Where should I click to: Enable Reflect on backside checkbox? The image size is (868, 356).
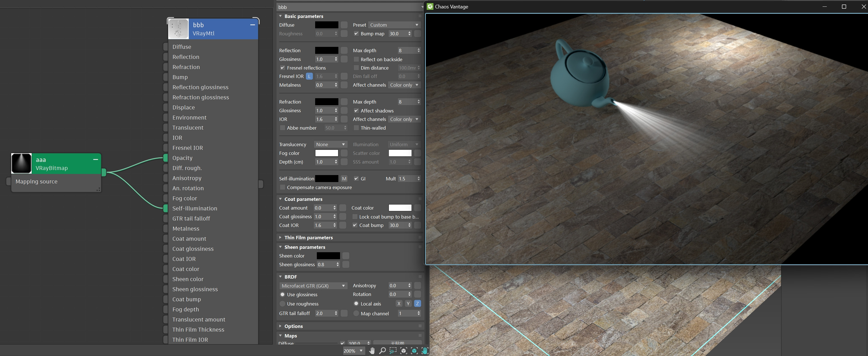(356, 59)
